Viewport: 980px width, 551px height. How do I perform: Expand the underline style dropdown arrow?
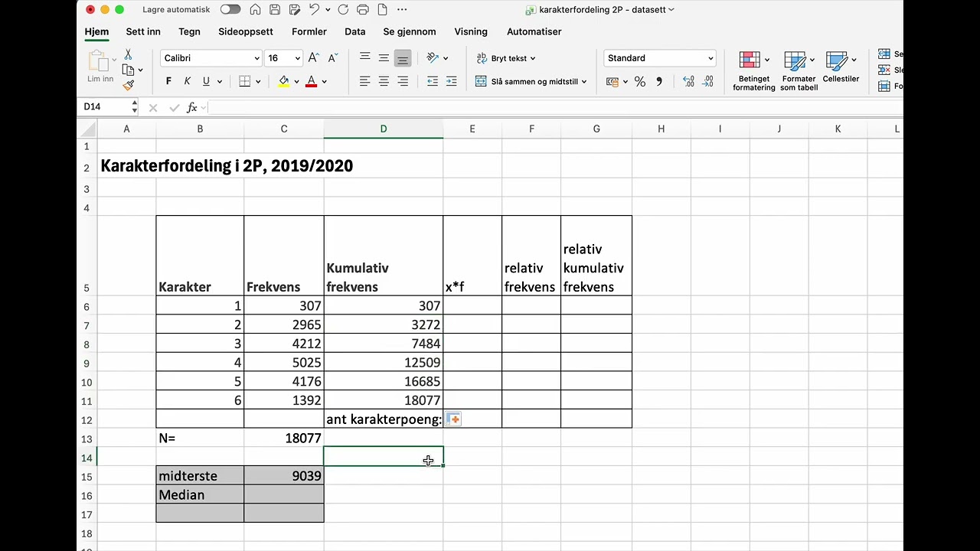[220, 81]
